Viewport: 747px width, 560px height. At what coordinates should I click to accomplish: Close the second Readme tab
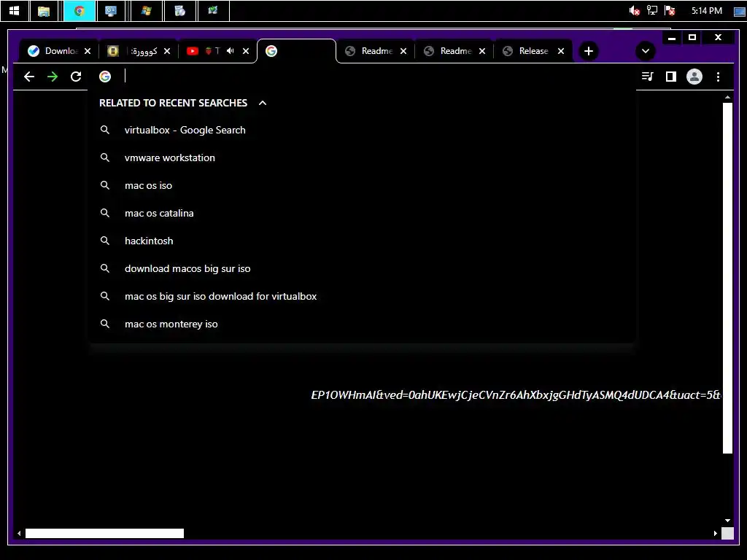482,51
